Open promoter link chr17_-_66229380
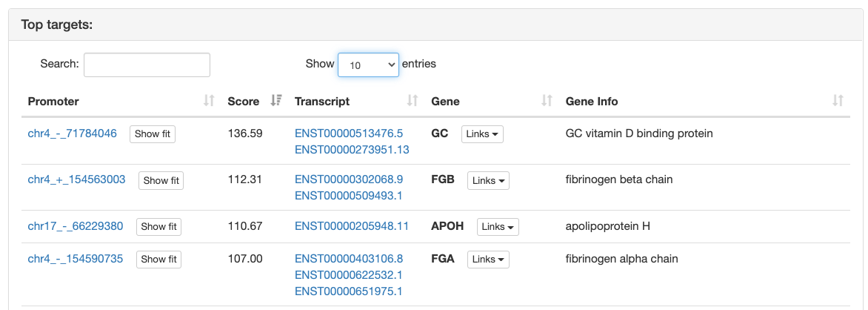Viewport: 868px width, 310px height. (75, 226)
